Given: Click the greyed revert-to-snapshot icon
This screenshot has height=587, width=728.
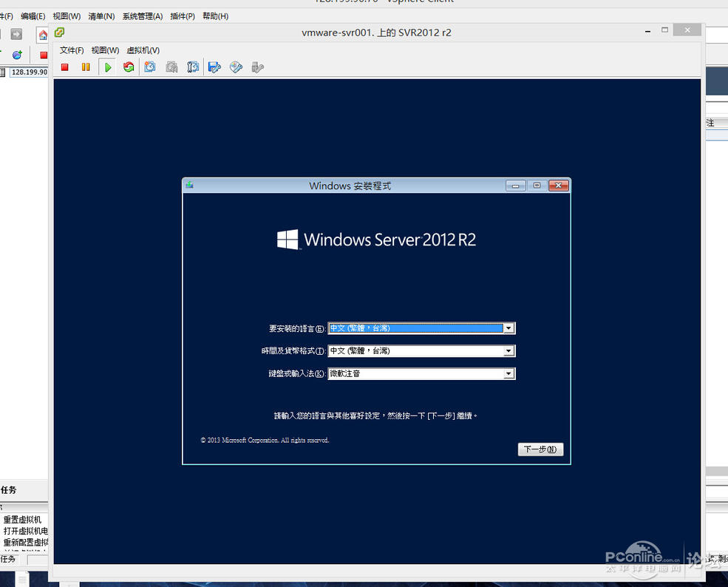Looking at the screenshot, I should pyautogui.click(x=171, y=67).
